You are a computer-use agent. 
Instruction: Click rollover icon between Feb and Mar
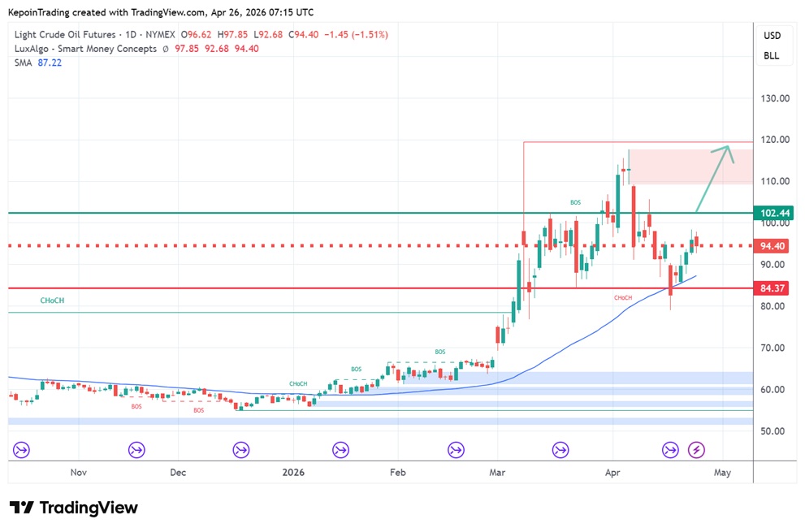456,449
